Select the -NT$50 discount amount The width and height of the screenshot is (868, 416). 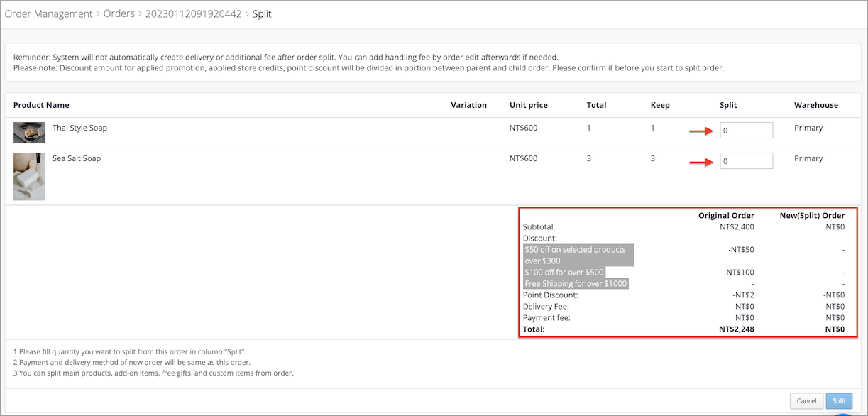click(740, 250)
